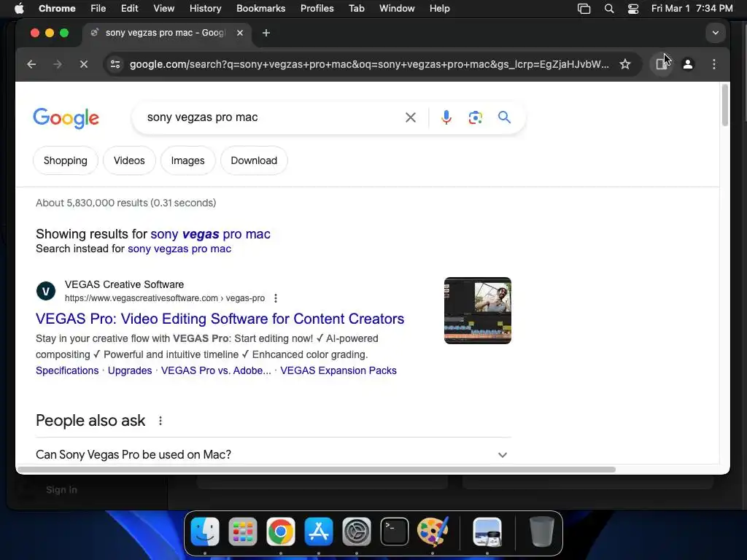Image resolution: width=747 pixels, height=560 pixels.
Task: Close the 'sony vegzas pro mac' tab
Action: tap(240, 33)
